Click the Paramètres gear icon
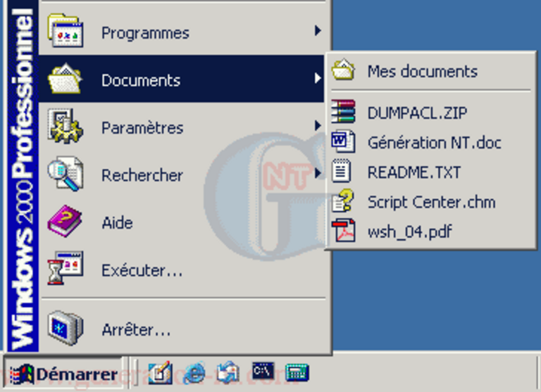 [66, 126]
